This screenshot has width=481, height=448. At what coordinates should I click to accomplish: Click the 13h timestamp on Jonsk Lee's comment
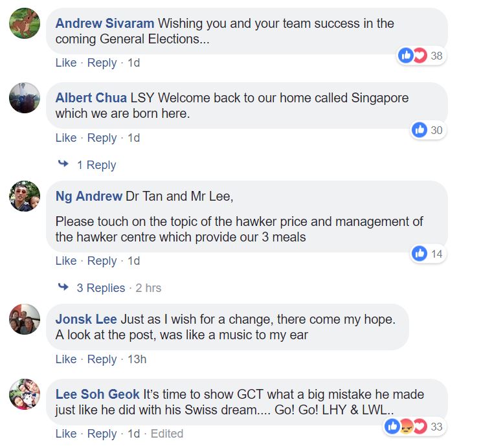tap(137, 359)
